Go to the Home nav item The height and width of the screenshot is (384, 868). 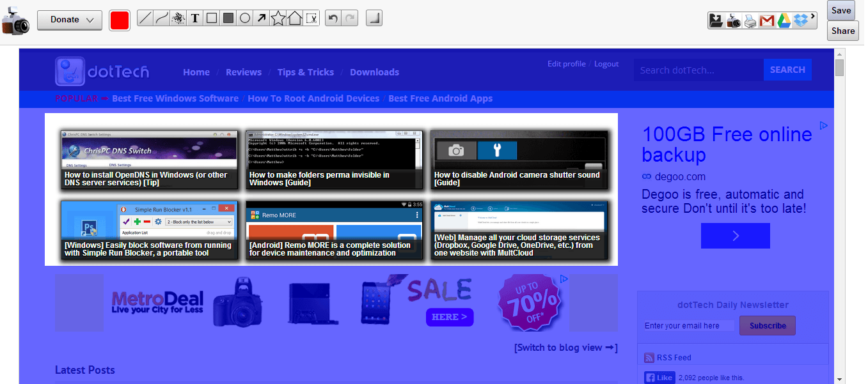pos(196,72)
